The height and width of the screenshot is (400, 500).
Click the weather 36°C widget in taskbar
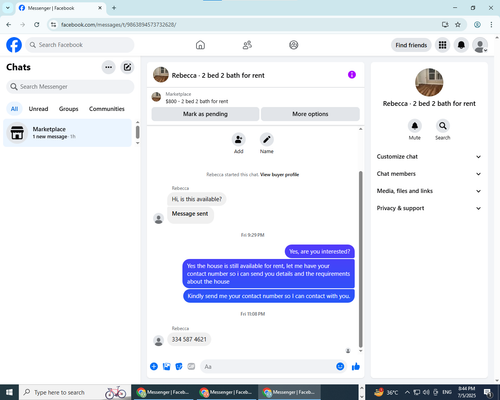386,392
